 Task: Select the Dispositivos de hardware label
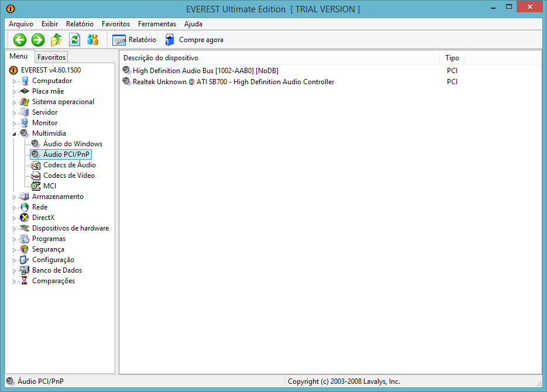click(70, 228)
